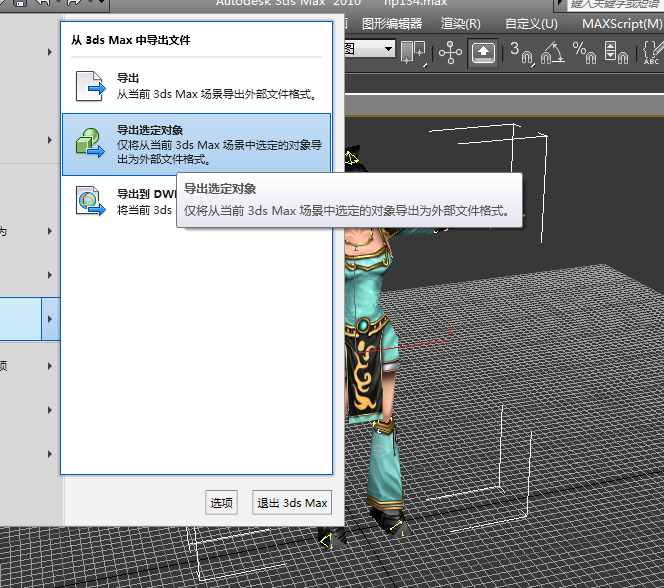Expand the topmost left-column submenu arrow

tap(50, 52)
